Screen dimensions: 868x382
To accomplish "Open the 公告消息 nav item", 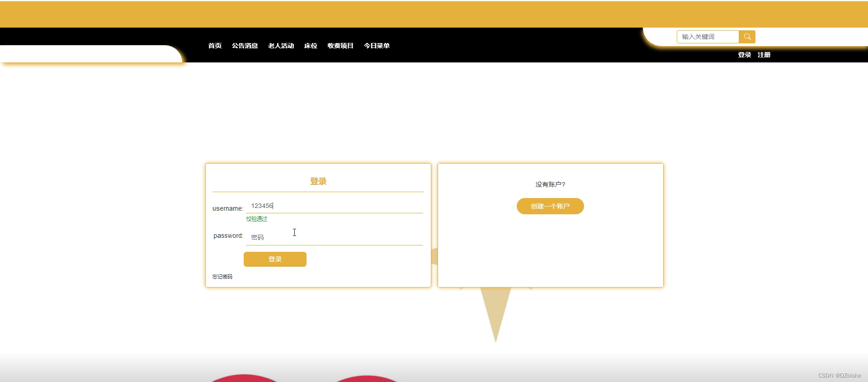I will point(245,46).
